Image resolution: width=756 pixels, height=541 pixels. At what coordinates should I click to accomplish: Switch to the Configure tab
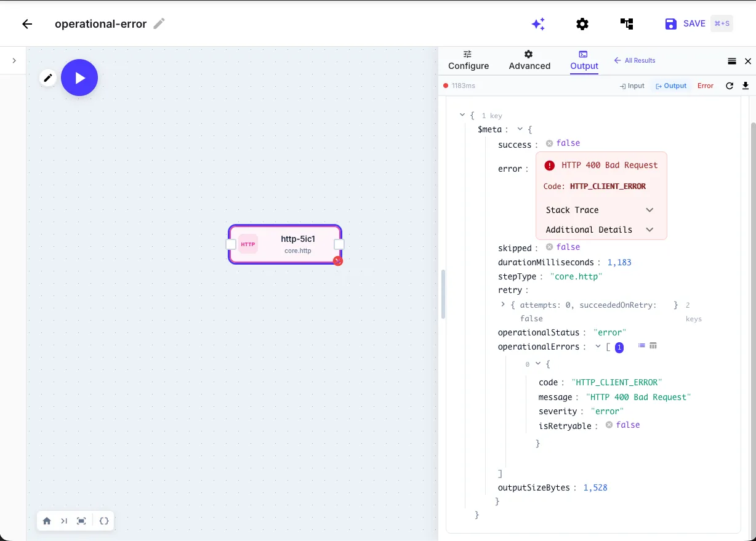point(468,60)
